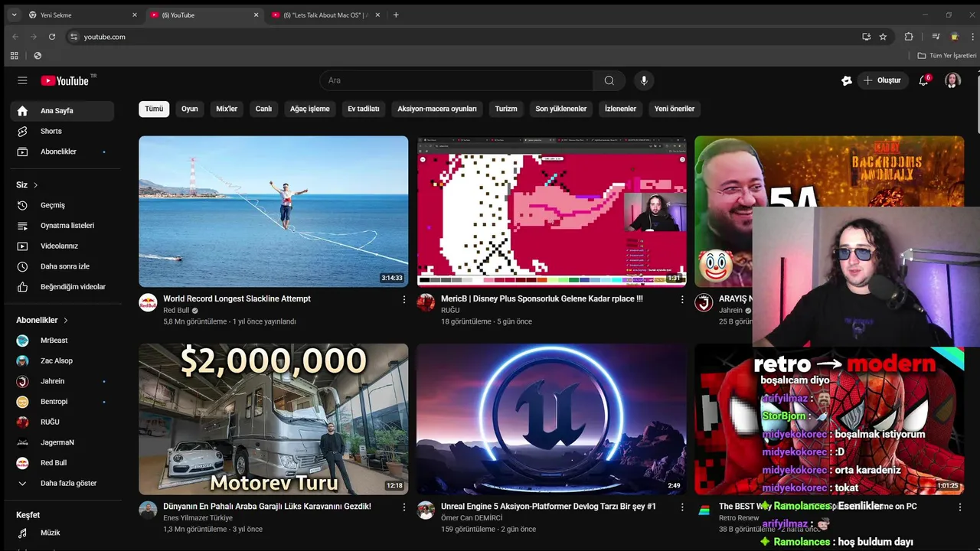Click the search magnifier button
The image size is (980, 551).
coord(609,80)
